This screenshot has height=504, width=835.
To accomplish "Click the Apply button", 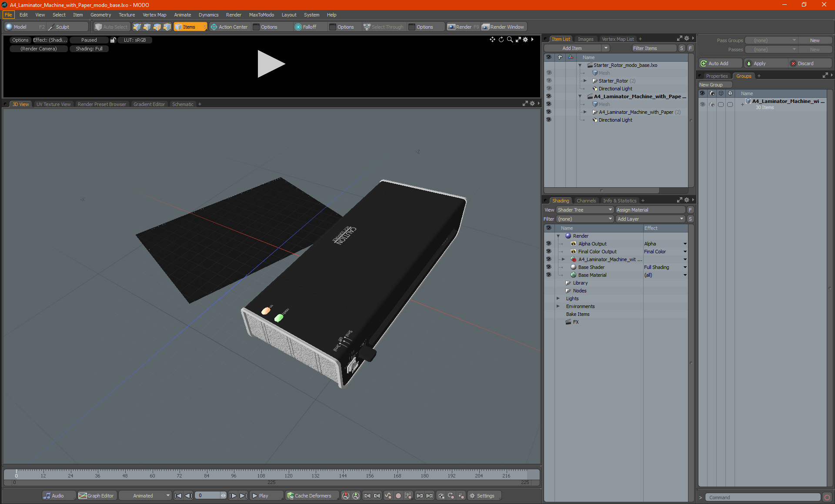I will pyautogui.click(x=765, y=63).
